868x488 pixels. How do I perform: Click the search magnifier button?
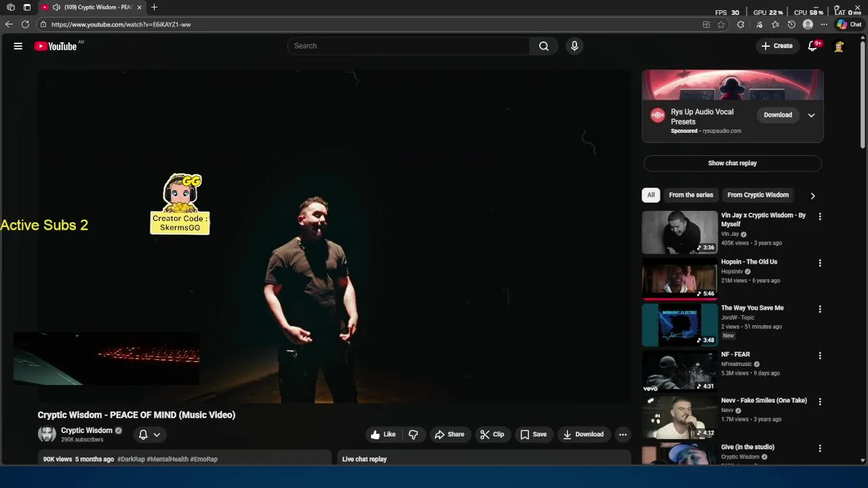click(x=544, y=46)
